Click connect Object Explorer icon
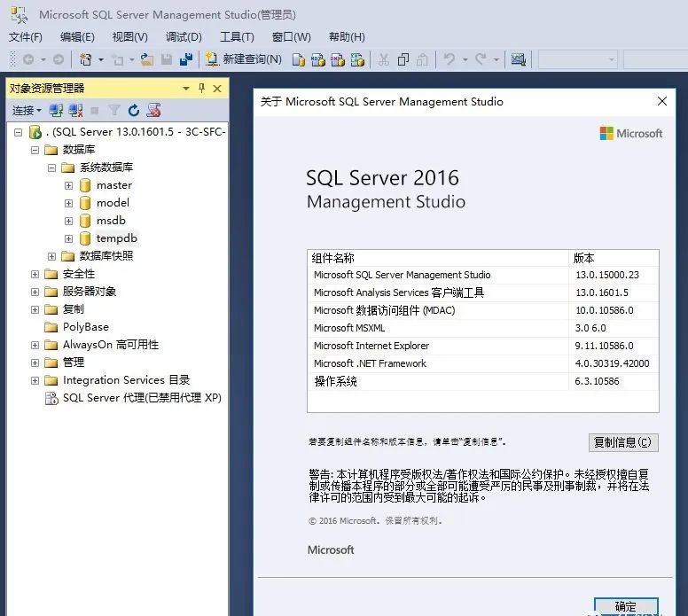Screen dimensions: 688x616 (x=56, y=110)
